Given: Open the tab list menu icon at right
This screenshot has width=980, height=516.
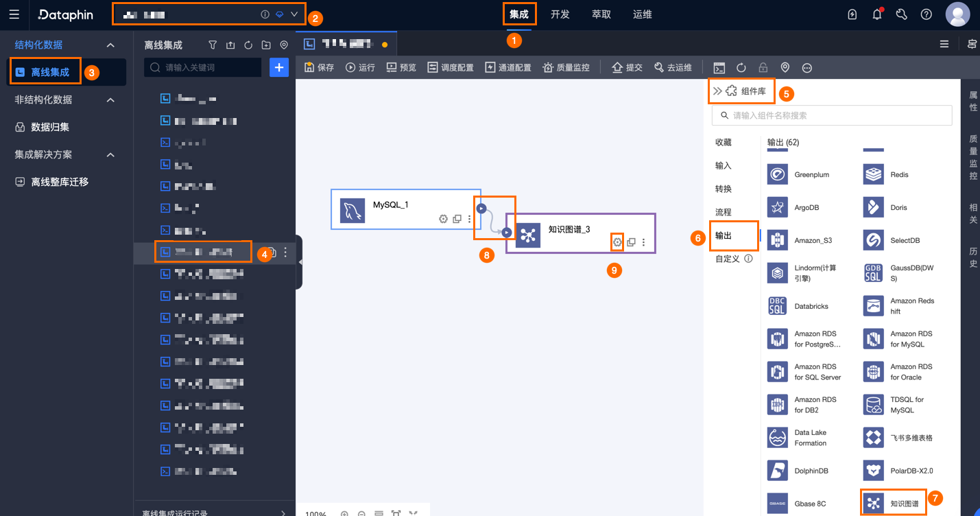Looking at the screenshot, I should (x=944, y=44).
